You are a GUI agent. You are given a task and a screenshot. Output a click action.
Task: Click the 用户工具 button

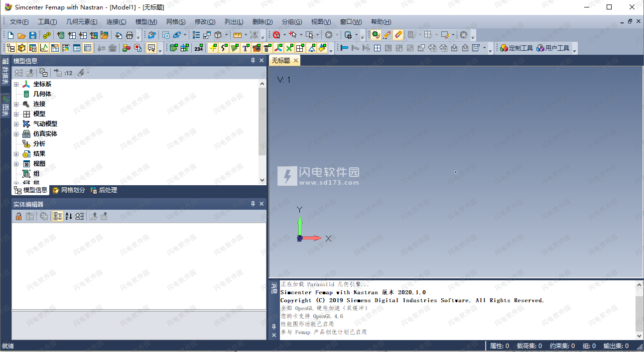tap(553, 48)
